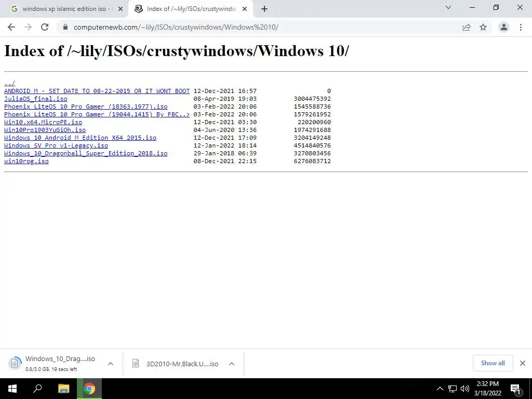Download Windows SV Pro v1-Legacy.iso
Screen dimensions: 532x399
click(x=56, y=145)
